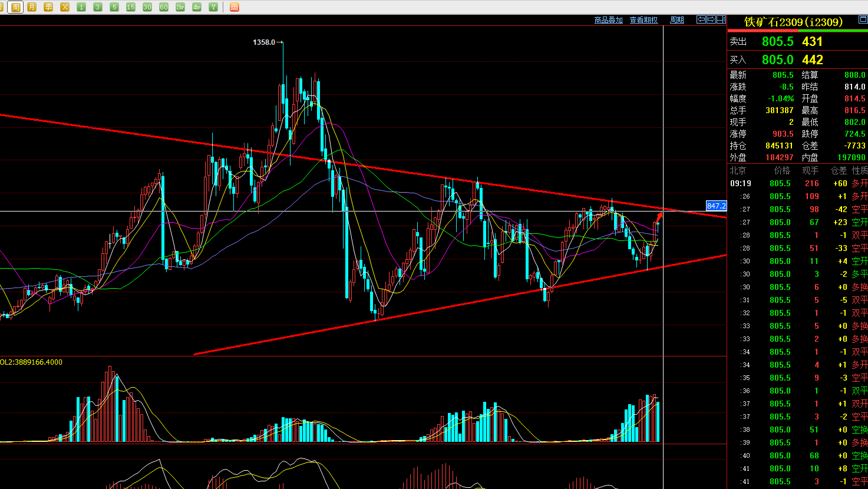Open the 商品叠加 overlay link
Viewport: 868px width, 489px height.
[609, 20]
